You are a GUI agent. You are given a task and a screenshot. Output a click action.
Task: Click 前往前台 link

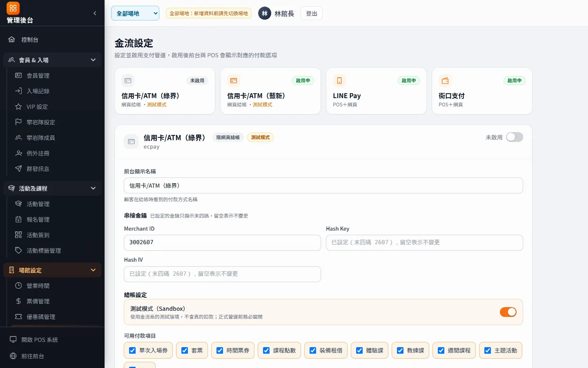52,356
